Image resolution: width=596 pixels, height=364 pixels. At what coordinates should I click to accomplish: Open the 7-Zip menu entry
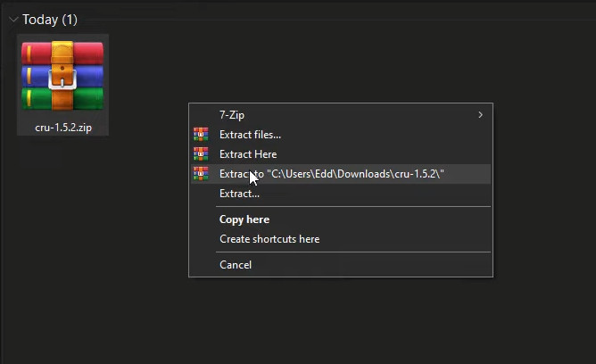coord(232,115)
